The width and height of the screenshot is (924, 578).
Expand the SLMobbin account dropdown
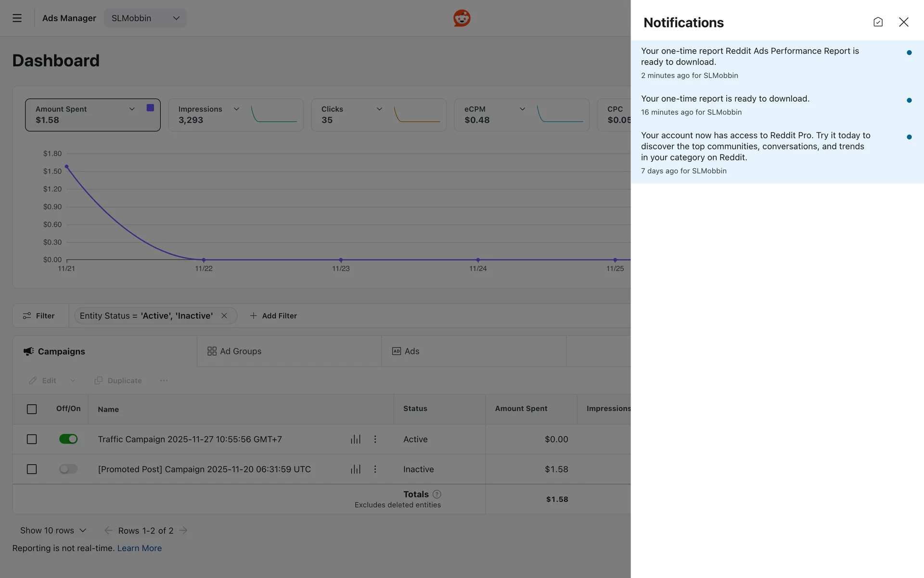click(145, 18)
